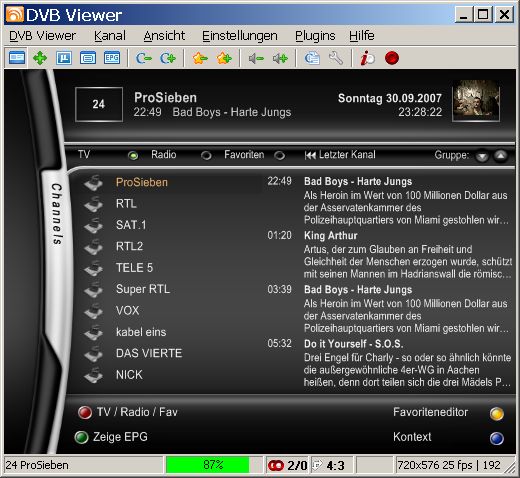
Task: Move to previous group up arrow
Action: pyautogui.click(x=500, y=155)
